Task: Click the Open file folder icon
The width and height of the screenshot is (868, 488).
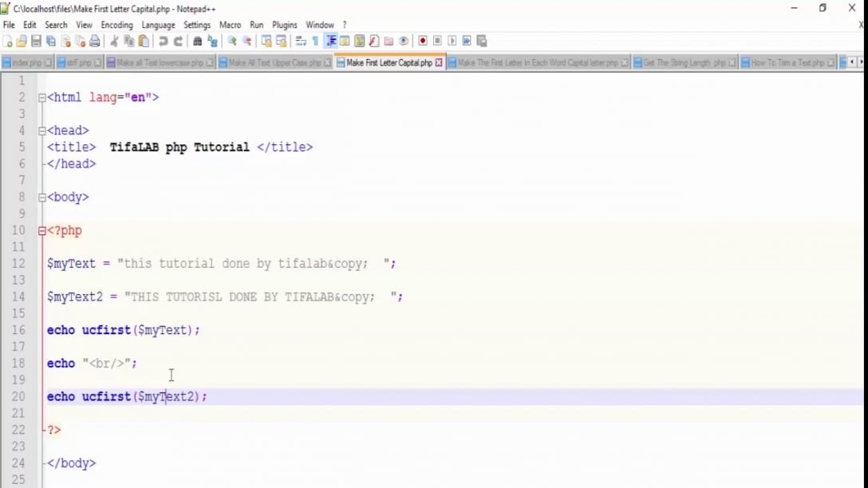Action: (22, 41)
